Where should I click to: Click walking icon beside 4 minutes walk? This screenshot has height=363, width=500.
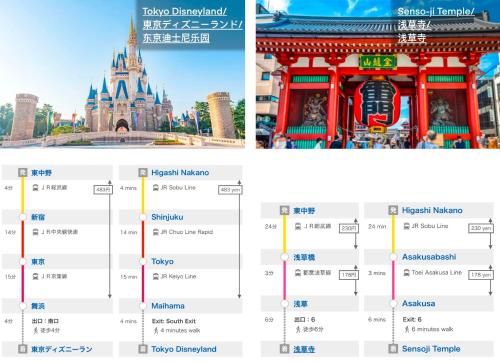(x=156, y=331)
